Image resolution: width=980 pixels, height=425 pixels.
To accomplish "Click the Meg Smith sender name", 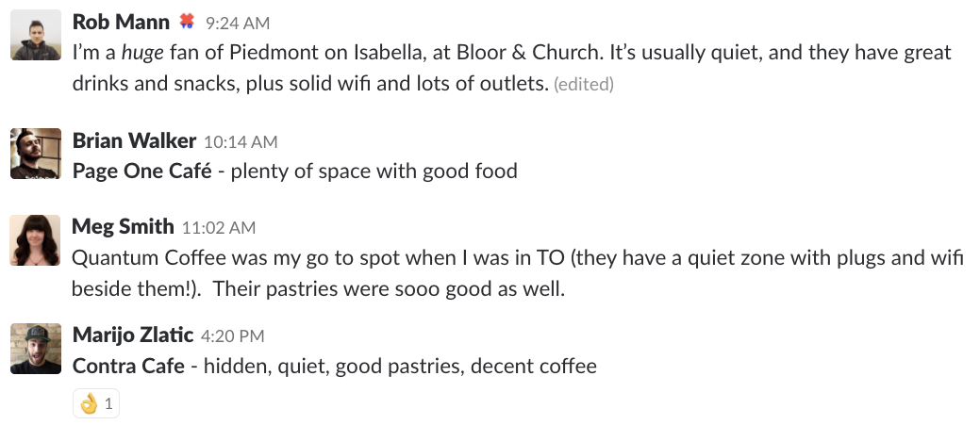I will 123,227.
